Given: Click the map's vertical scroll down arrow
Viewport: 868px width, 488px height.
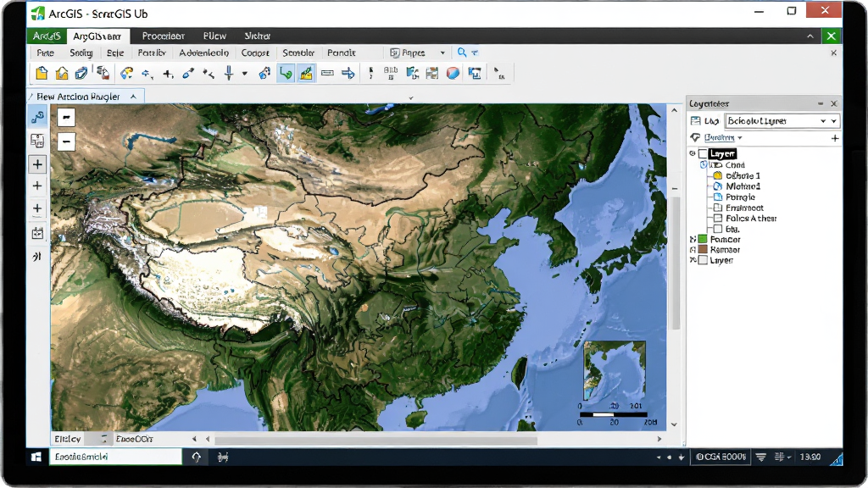Looking at the screenshot, I should (x=674, y=424).
